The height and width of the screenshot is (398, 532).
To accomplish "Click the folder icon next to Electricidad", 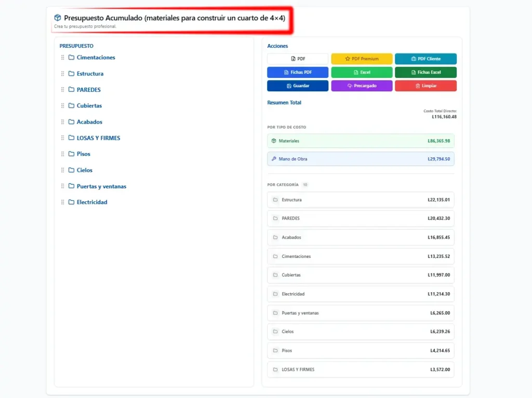I will [72, 202].
